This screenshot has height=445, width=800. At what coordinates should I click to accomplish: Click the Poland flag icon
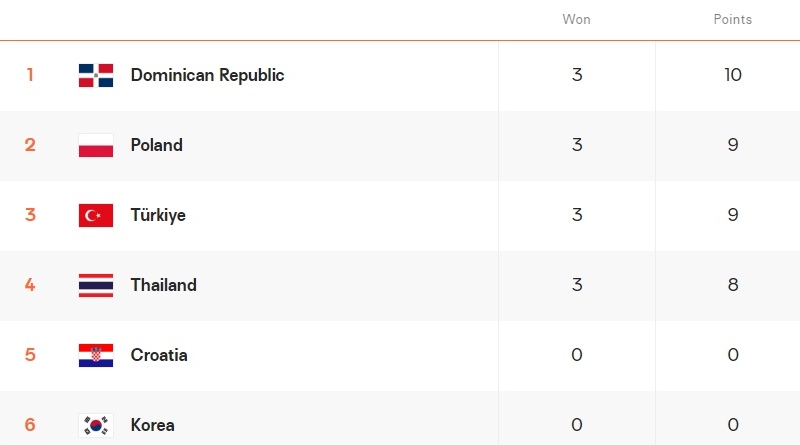tap(96, 145)
